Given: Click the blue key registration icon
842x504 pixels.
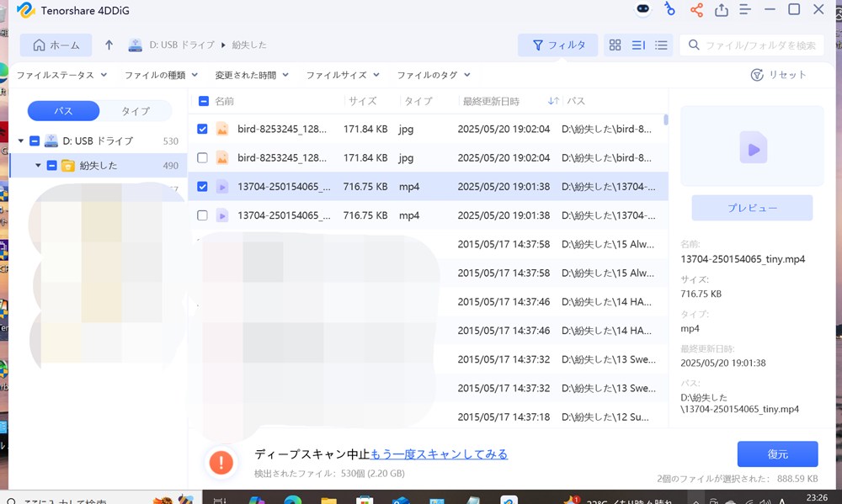Looking at the screenshot, I should 669,10.
